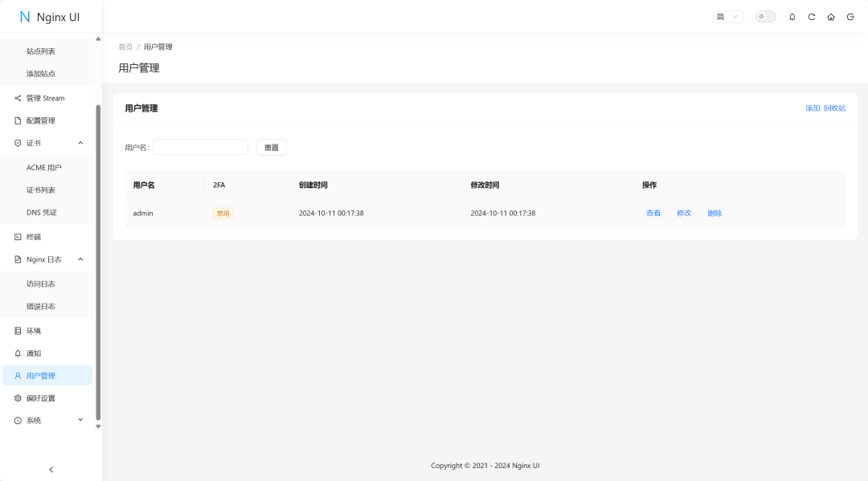
Task: Click the 修改时间 column header
Action: coord(548,185)
